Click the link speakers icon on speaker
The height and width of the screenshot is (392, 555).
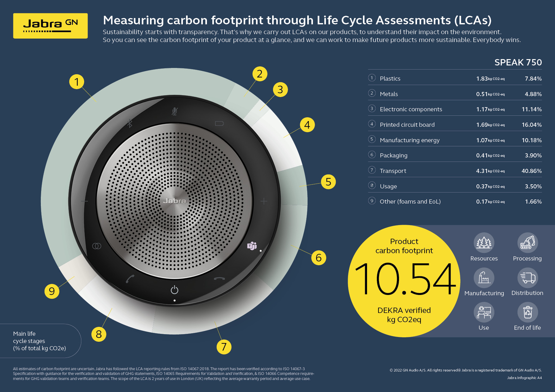97,246
